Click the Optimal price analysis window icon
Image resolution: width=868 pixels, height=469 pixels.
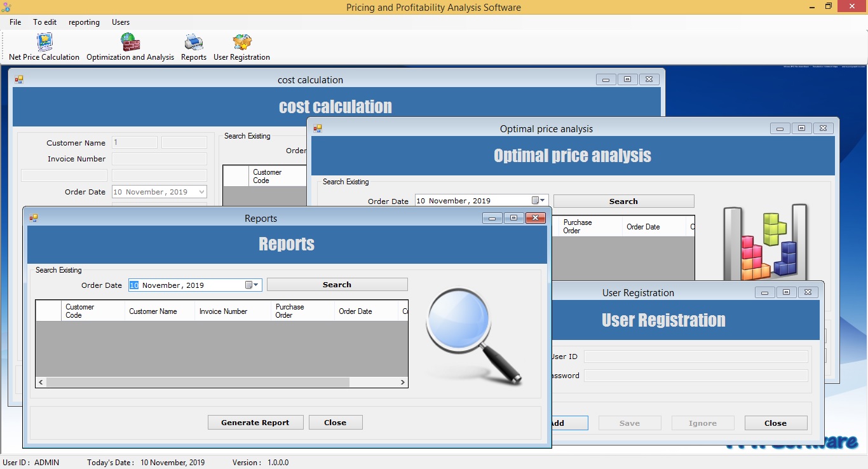coord(318,128)
